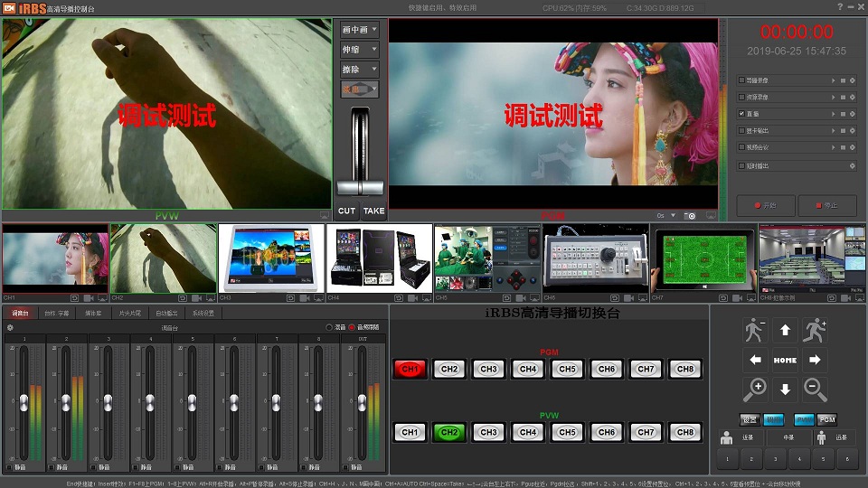Image resolution: width=868 pixels, height=488 pixels.
Task: Open the 画中画 transition dropdown
Action: tap(359, 30)
